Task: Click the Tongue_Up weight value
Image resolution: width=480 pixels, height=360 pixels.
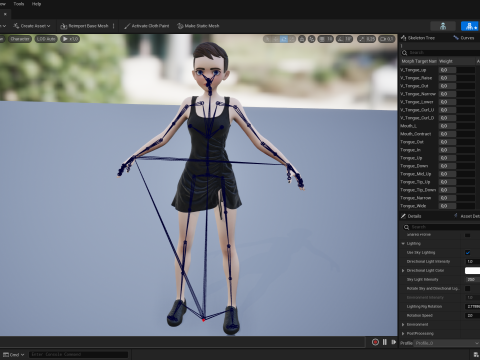Action: pyautogui.click(x=447, y=158)
